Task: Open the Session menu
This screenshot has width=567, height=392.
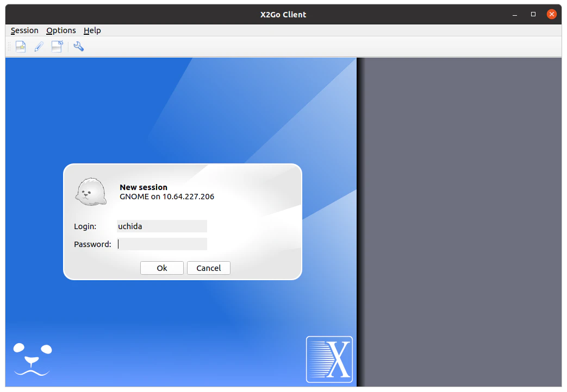Action: (x=24, y=30)
